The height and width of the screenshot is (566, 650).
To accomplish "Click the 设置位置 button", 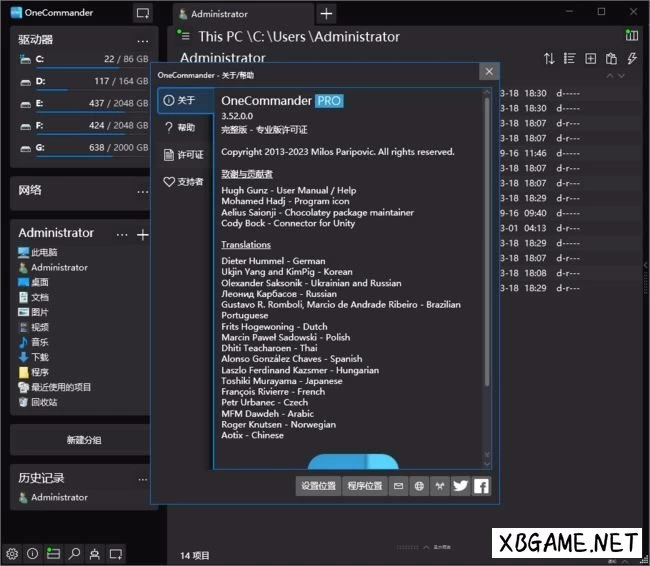I will coord(318,486).
